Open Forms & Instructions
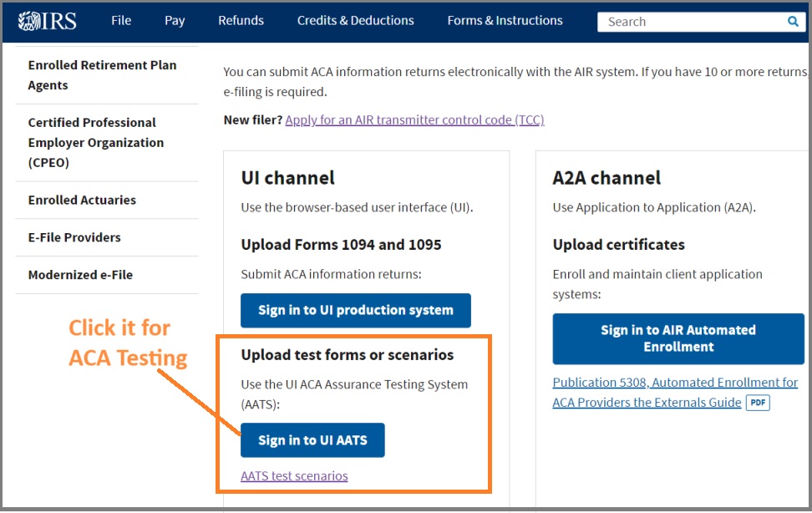The image size is (812, 513). tap(505, 20)
